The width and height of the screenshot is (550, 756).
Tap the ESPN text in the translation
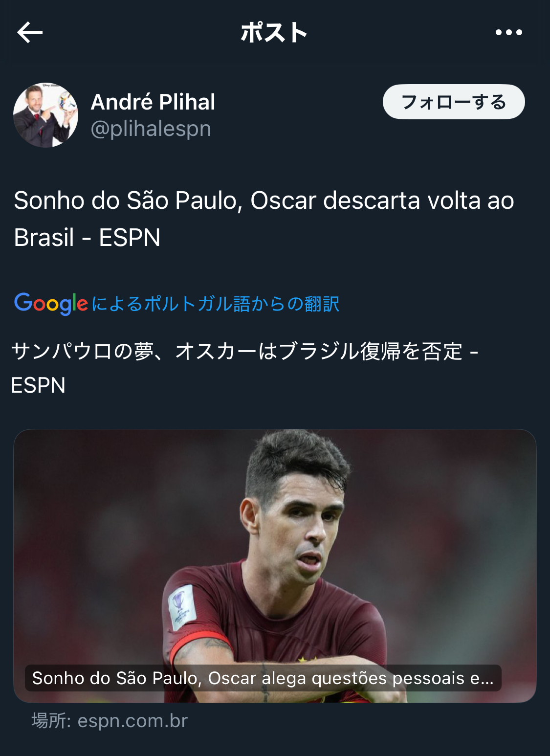click(38, 385)
